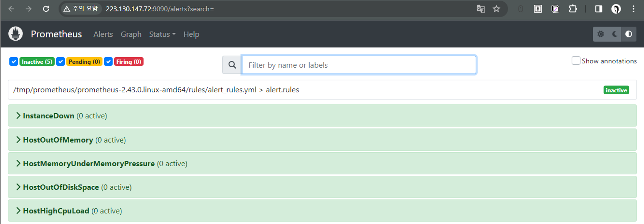This screenshot has height=224, width=644.
Task: Uncheck the Pending (0) filter checkbox
Action: [61, 61]
